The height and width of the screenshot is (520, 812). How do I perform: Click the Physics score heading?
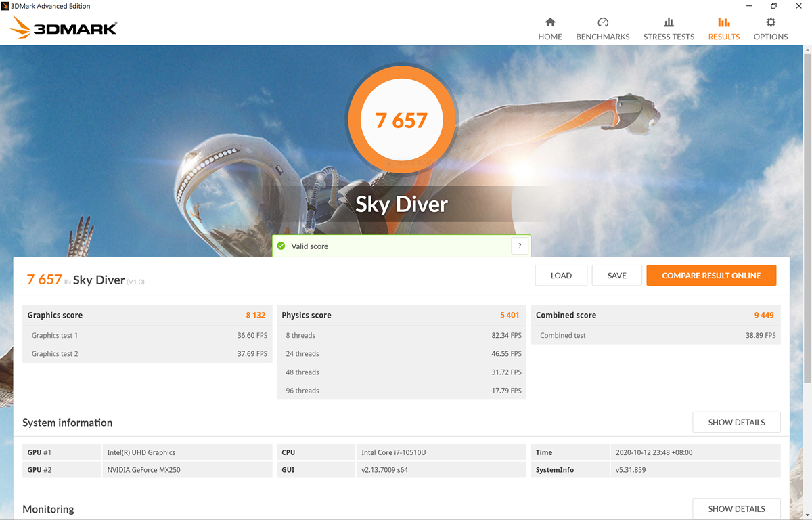pyautogui.click(x=307, y=316)
